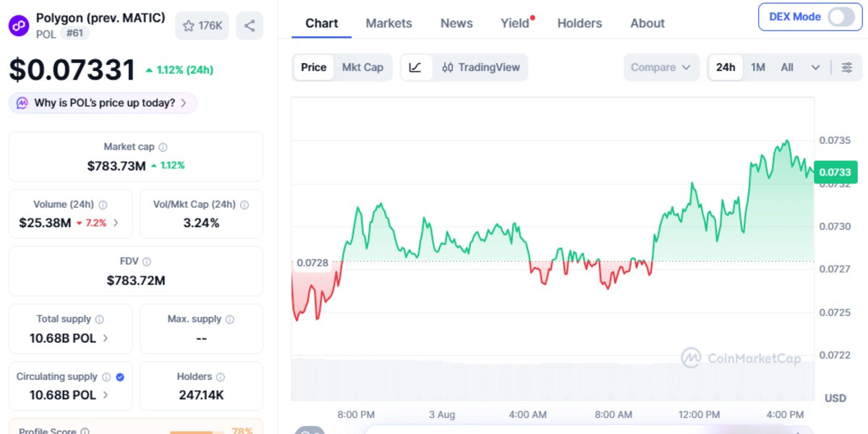Click the 247.14K holders value
The height and width of the screenshot is (434, 868).
(201, 395)
